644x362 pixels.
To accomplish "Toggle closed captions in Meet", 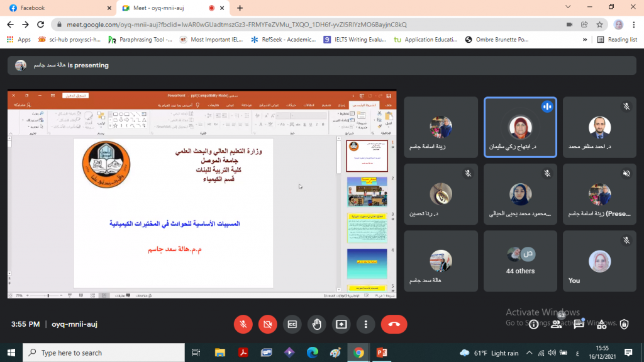I will (x=292, y=324).
